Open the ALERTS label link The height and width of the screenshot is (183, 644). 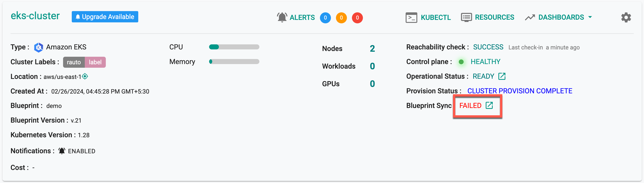[302, 18]
